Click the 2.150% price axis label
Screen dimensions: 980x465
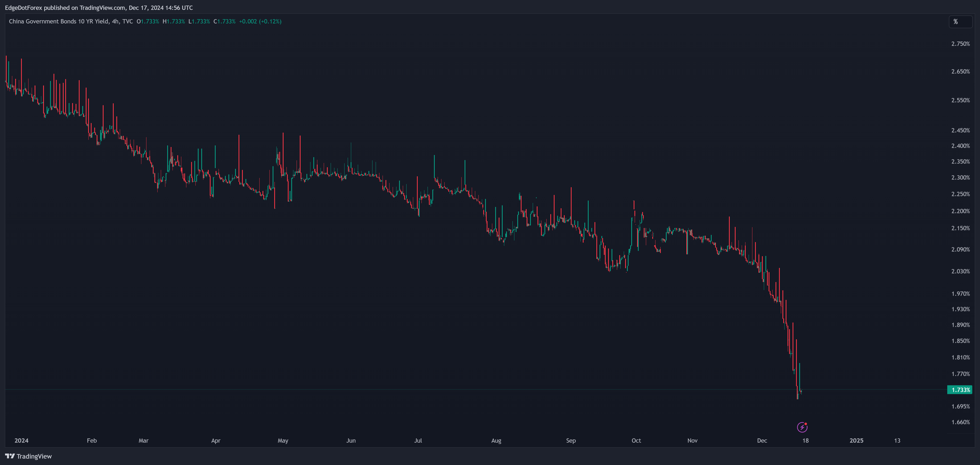pos(960,228)
